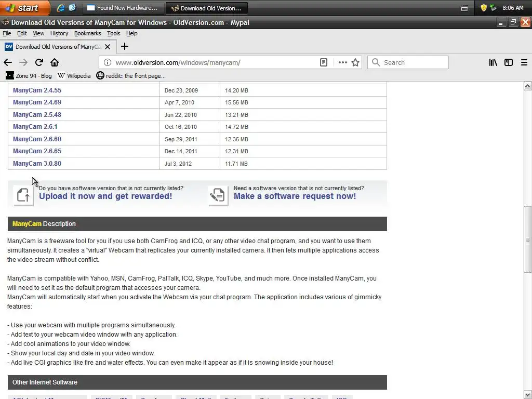Open the Library icon in toolbar

[493, 62]
